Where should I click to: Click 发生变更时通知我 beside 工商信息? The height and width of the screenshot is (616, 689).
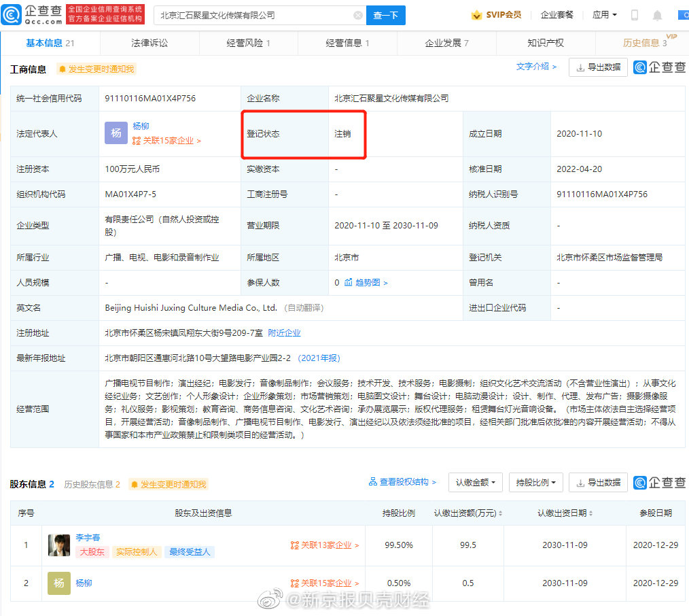(96, 69)
